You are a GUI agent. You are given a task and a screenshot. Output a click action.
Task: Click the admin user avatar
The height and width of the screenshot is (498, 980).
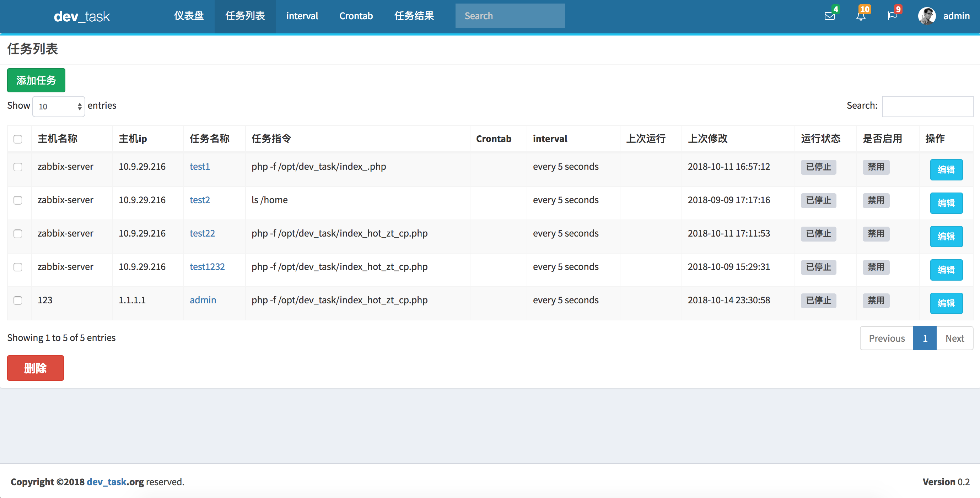point(927,16)
